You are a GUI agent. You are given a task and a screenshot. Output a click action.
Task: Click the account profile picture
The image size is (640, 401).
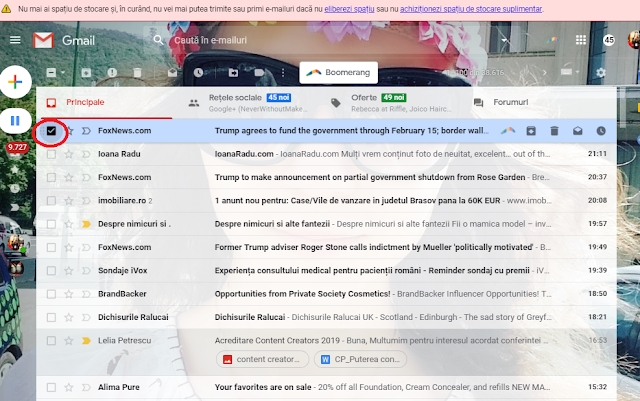(633, 40)
